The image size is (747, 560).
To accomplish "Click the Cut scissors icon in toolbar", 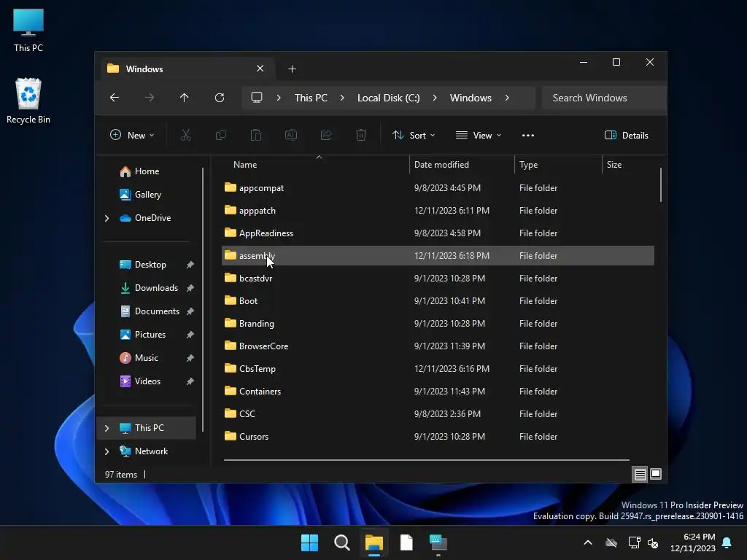I will (186, 135).
